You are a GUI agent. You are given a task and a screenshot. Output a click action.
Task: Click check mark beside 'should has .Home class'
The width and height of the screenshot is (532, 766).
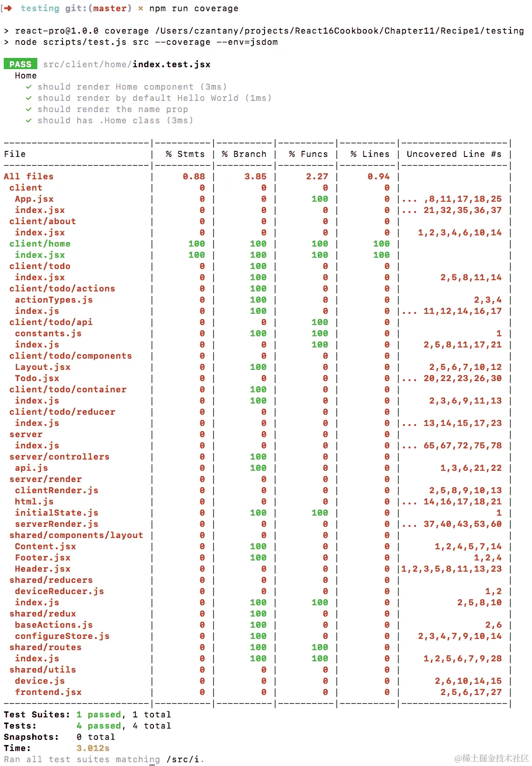[x=29, y=121]
